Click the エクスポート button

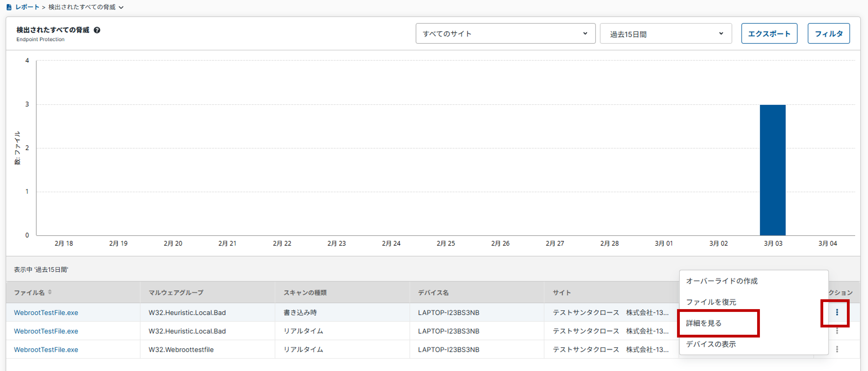769,34
